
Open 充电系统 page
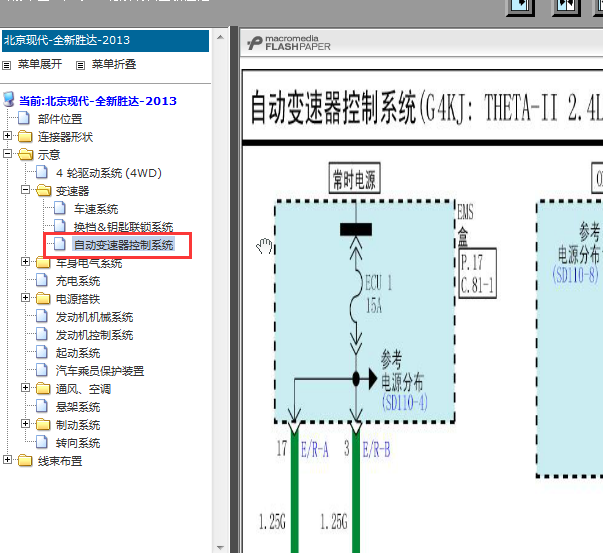(78, 281)
